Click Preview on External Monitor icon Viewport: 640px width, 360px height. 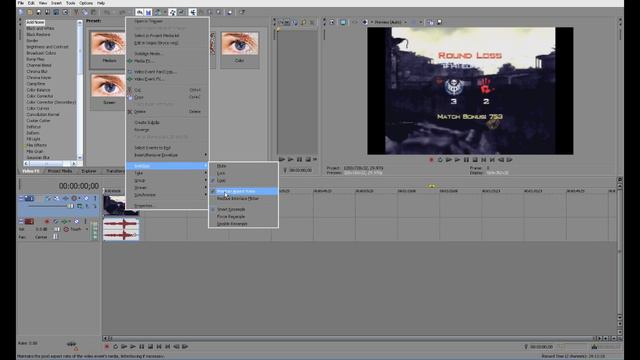click(343, 22)
